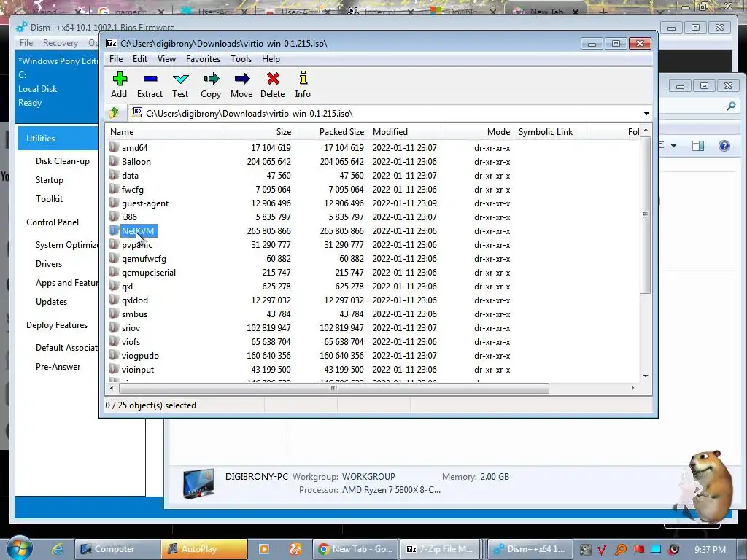Viewport: 747px width, 560px height.
Task: Click the up-one-level folder icon
Action: 114,113
